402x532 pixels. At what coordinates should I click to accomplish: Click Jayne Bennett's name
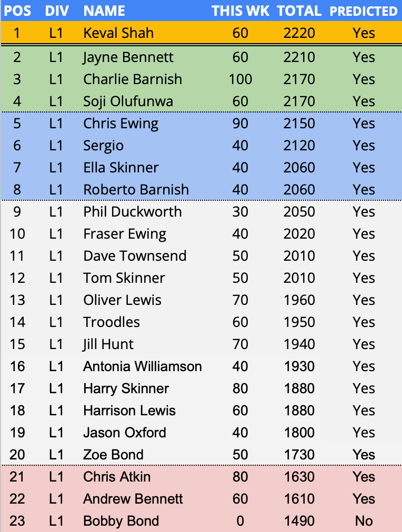(128, 57)
